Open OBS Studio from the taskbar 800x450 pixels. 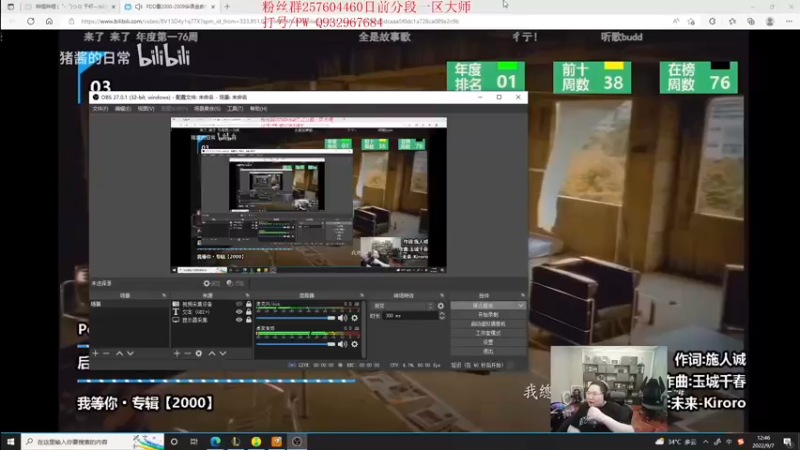[296, 441]
